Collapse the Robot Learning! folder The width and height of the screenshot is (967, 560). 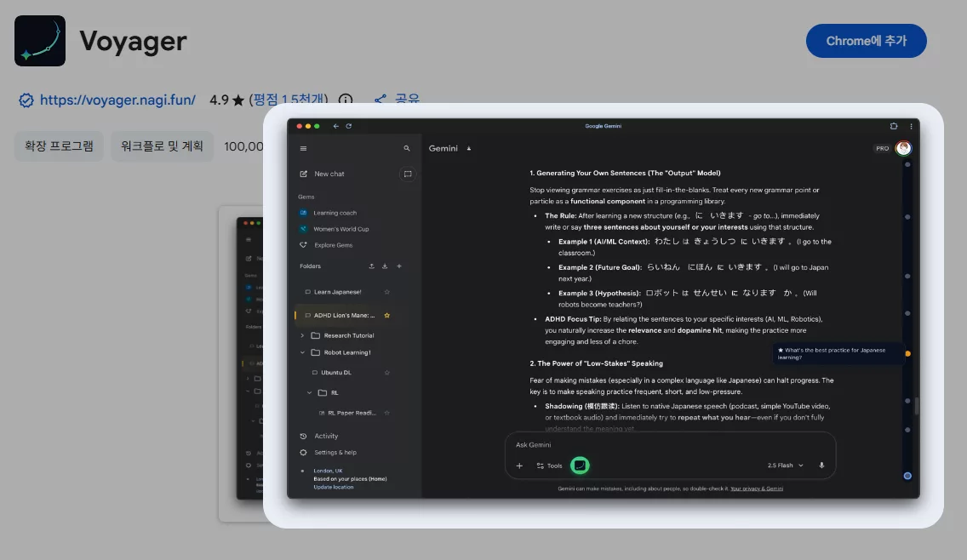(302, 353)
